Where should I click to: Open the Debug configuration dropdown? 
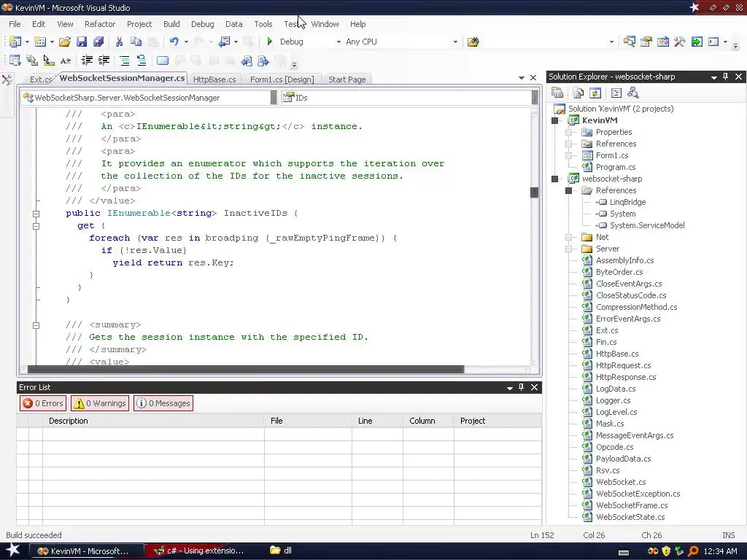point(338,42)
